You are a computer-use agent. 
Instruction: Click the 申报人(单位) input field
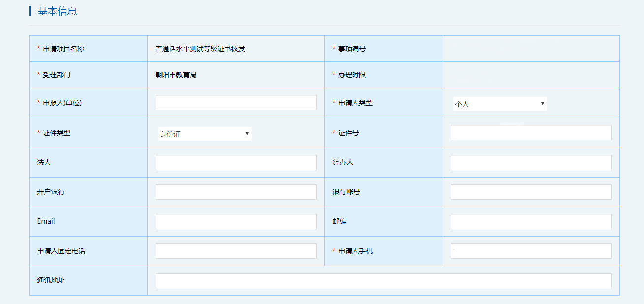tap(236, 103)
